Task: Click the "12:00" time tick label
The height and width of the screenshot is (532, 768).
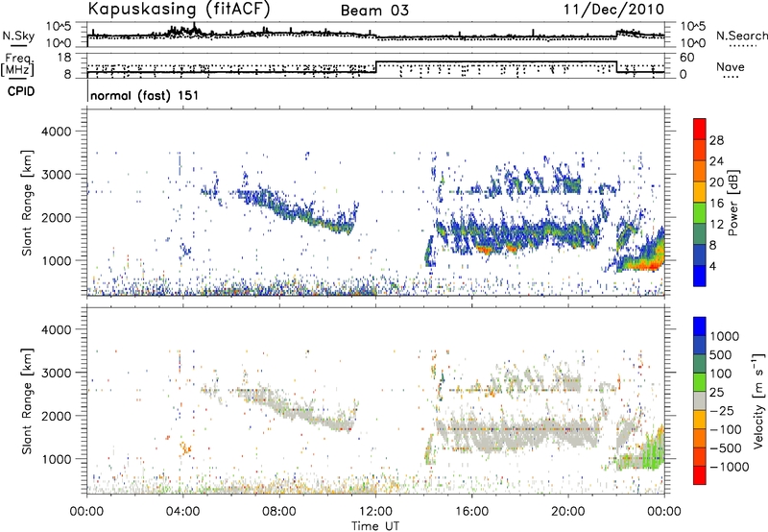Action: (x=375, y=512)
